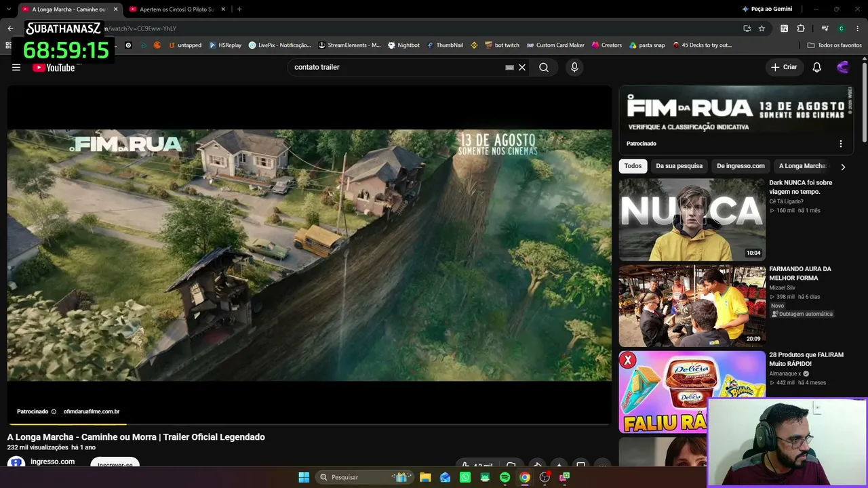Viewport: 868px width, 488px height.
Task: Open the Windows Start menu
Action: (x=304, y=477)
